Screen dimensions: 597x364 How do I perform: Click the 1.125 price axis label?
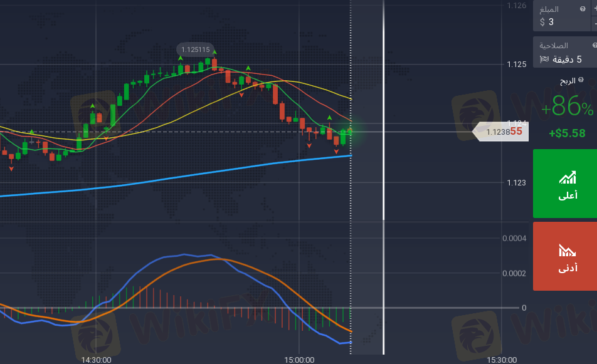coord(517,65)
